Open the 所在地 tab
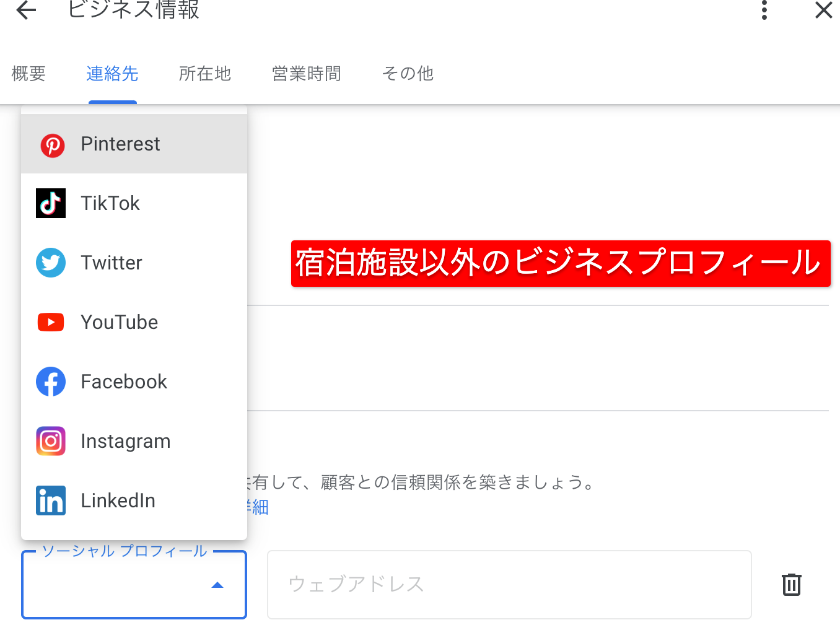Viewport: 840px width, 638px height. [x=205, y=74]
